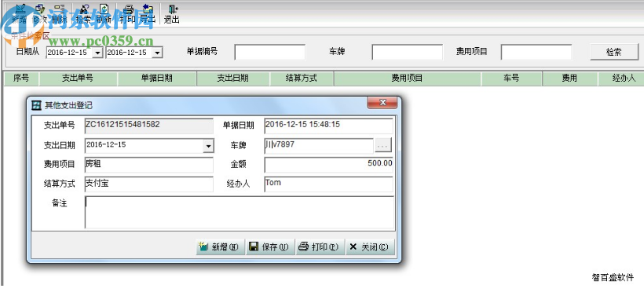Click the 删除 (delete) toolbar icon
This screenshot has height=303, width=644.
59,13
